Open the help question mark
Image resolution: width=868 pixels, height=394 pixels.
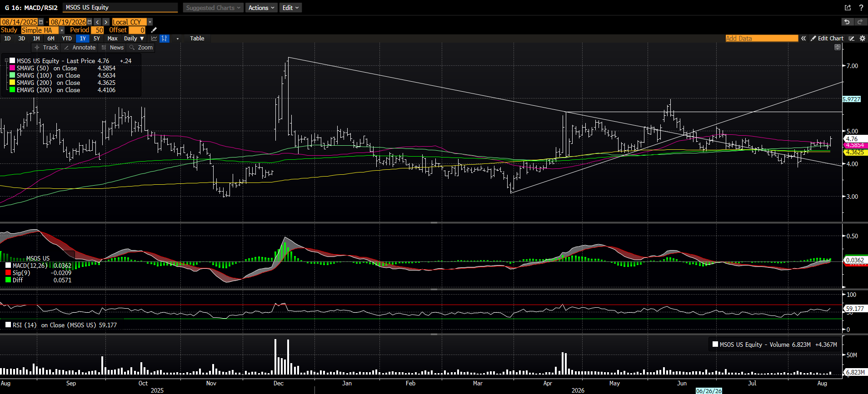click(861, 8)
